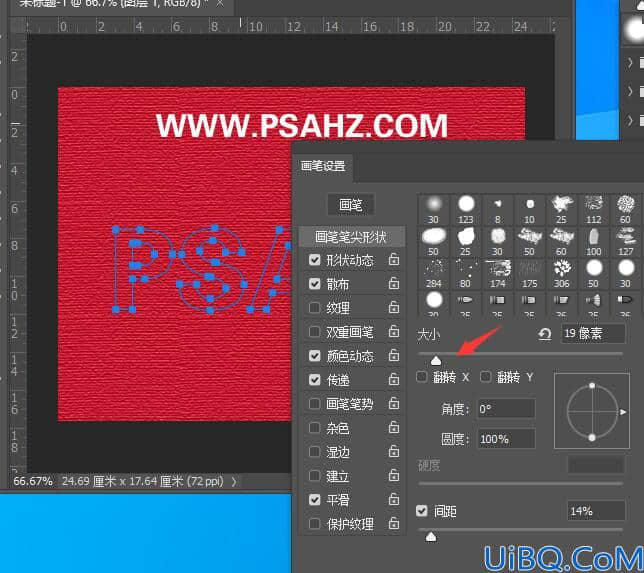The width and height of the screenshot is (644, 573).
Task: Select the 175 brush preset
Action: (530, 273)
